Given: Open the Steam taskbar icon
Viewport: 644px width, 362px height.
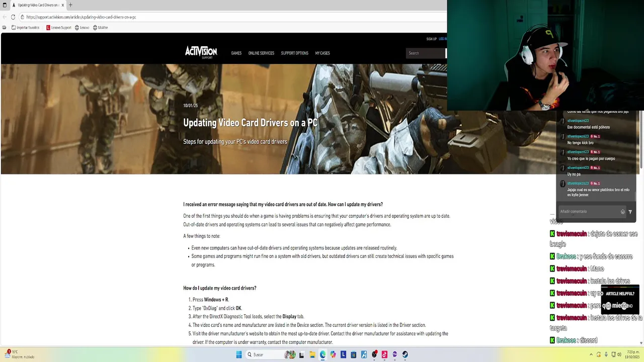Looking at the screenshot, I should 405,354.
